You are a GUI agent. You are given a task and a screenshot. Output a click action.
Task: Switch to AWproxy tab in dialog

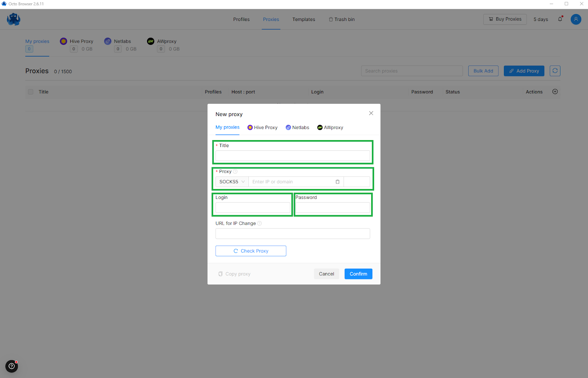point(330,128)
